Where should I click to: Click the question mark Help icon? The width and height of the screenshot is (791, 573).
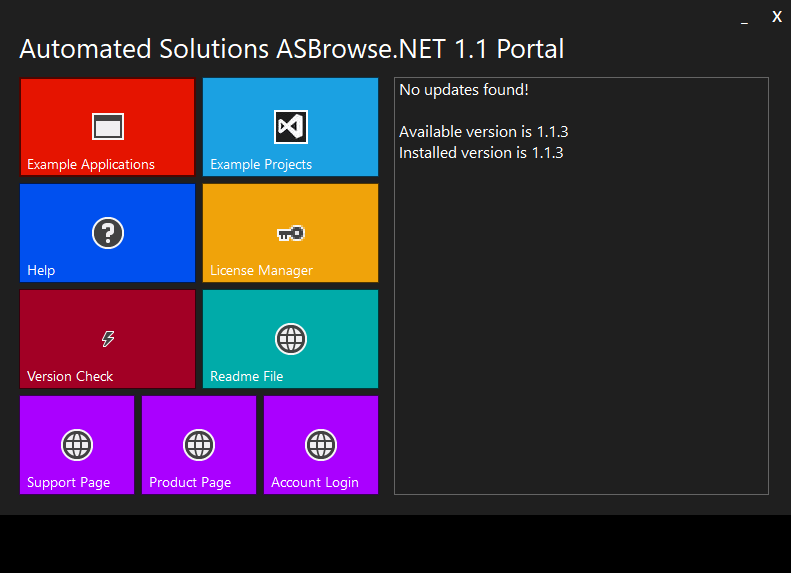[107, 233]
